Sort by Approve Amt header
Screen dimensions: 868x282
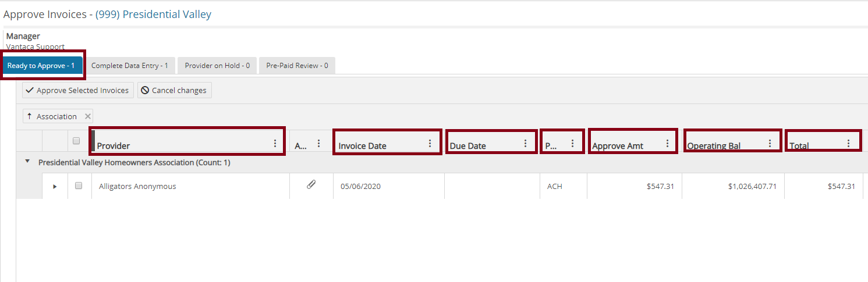618,146
